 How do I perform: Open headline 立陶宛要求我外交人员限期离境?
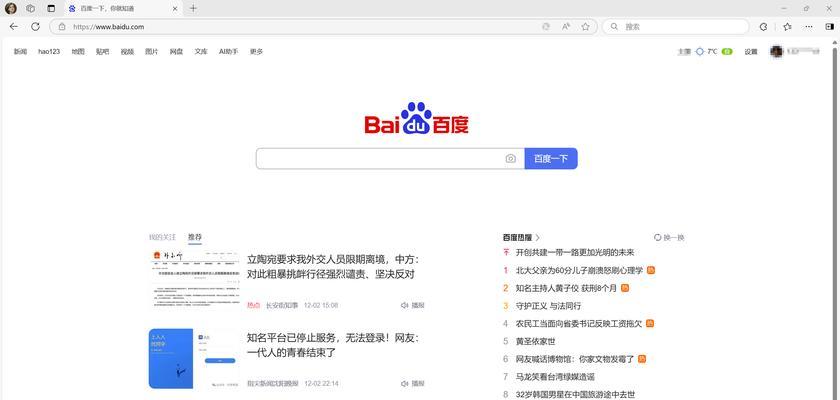333,267
